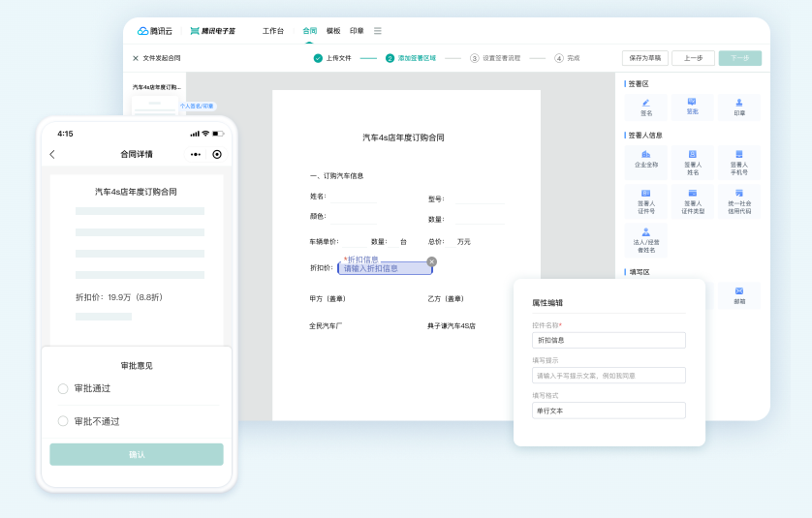The width and height of the screenshot is (812, 518).
Task: Switch to the 模板 tab
Action: (x=333, y=31)
